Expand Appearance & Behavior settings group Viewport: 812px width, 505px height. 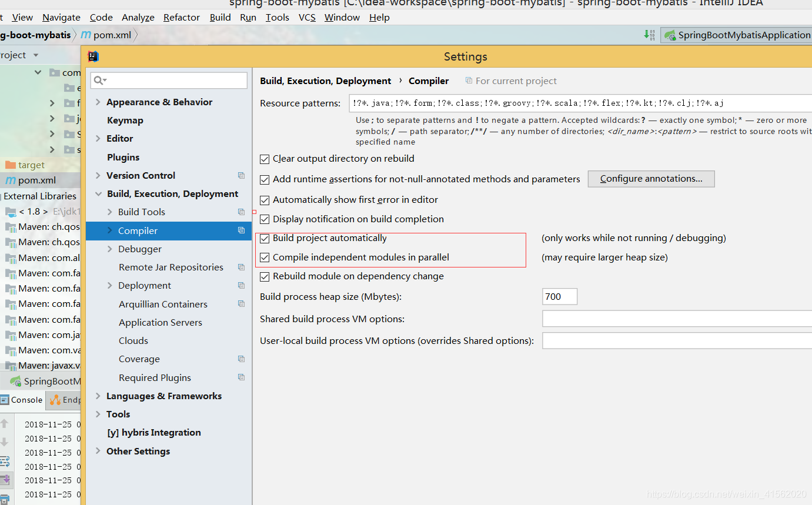(x=98, y=102)
